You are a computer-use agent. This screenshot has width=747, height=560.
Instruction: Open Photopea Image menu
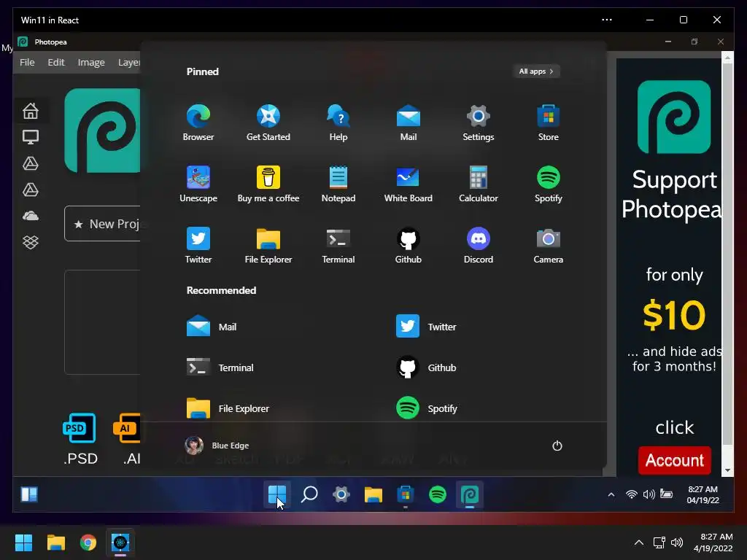tap(91, 63)
